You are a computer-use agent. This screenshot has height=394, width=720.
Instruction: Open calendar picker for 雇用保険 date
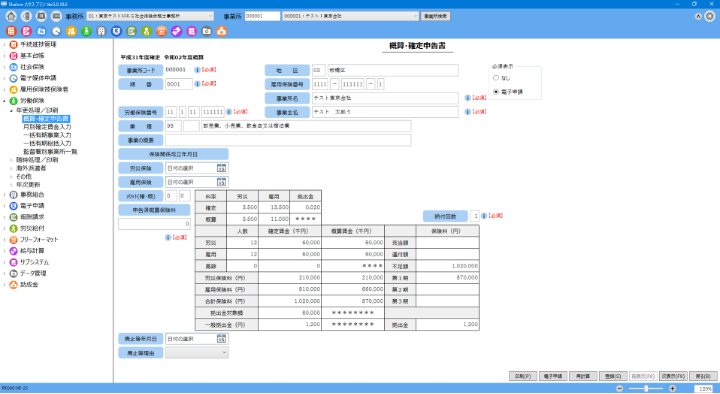click(x=221, y=182)
